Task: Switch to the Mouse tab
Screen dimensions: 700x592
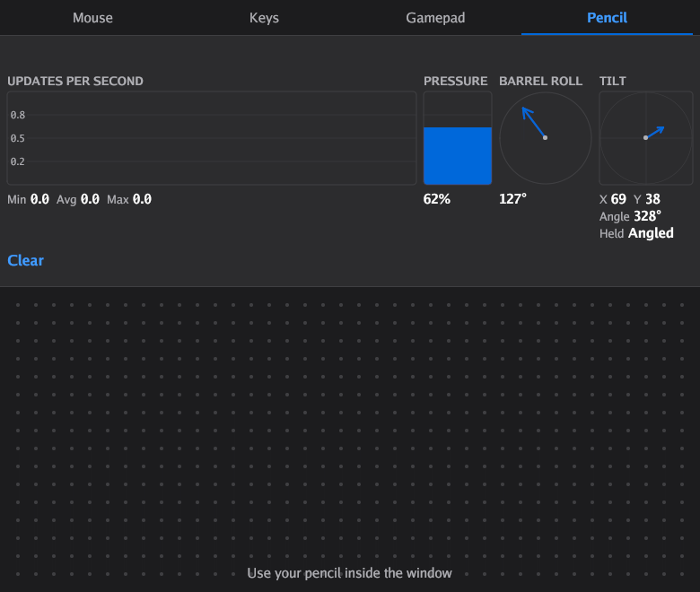Action: tap(92, 18)
